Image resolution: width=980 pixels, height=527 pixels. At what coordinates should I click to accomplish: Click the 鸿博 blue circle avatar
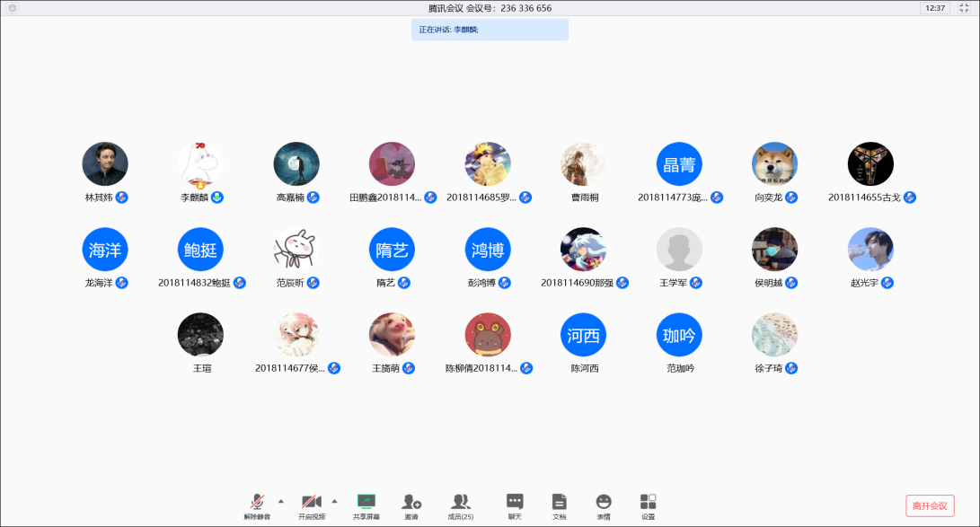click(488, 250)
